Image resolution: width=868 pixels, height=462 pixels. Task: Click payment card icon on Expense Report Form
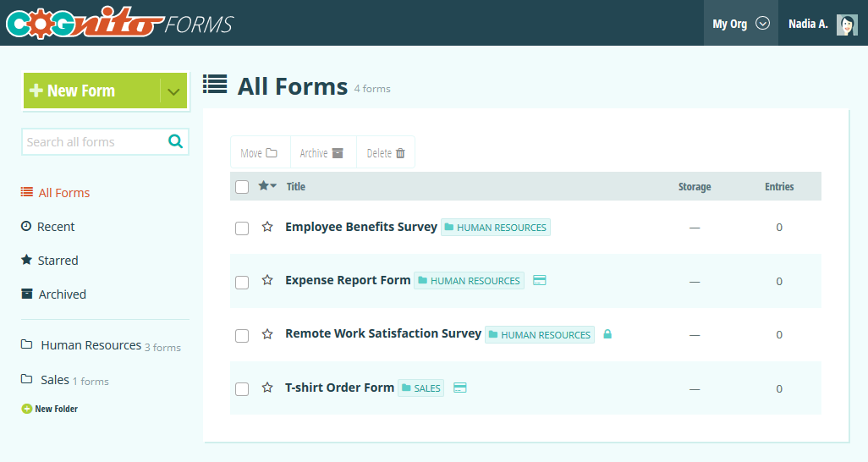(540, 280)
